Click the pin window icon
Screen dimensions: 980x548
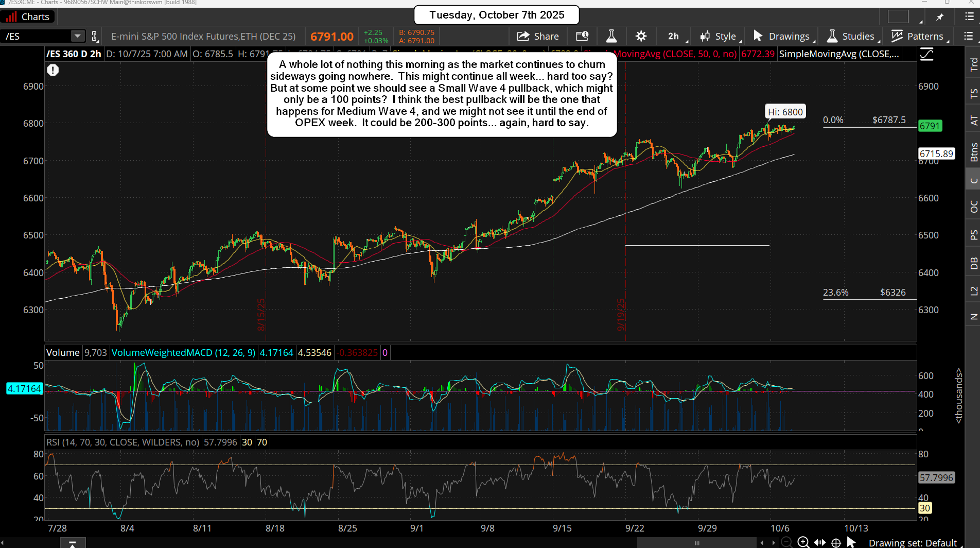940,17
